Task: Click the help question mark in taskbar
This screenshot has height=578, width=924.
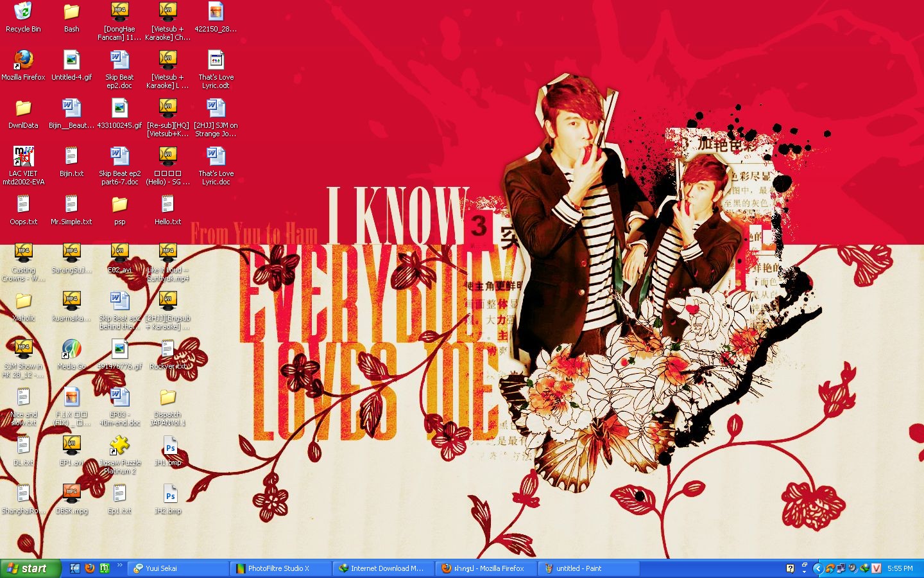Action: 790,568
